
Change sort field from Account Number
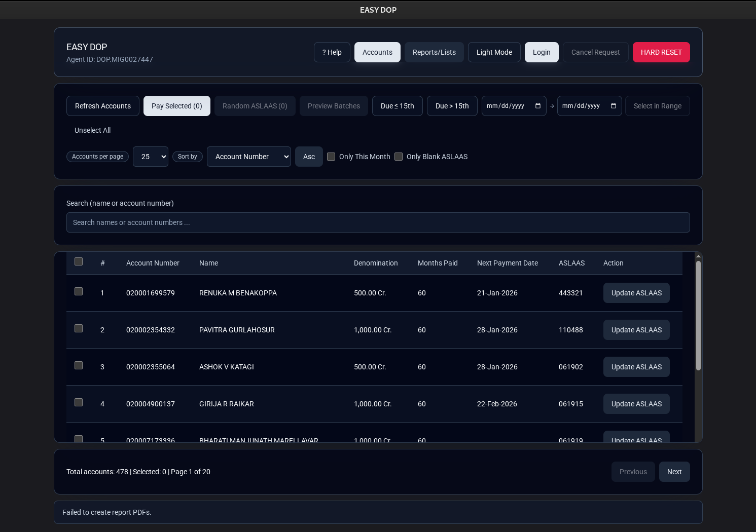tap(248, 157)
